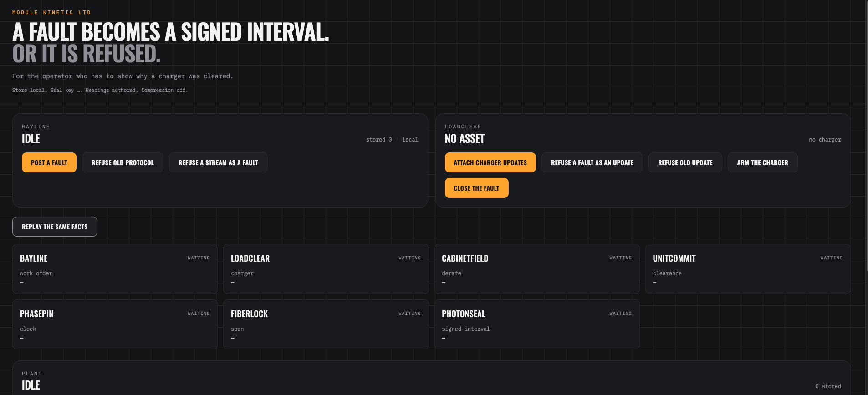Click the 'derate' field label
The height and width of the screenshot is (395, 868).
click(451, 273)
